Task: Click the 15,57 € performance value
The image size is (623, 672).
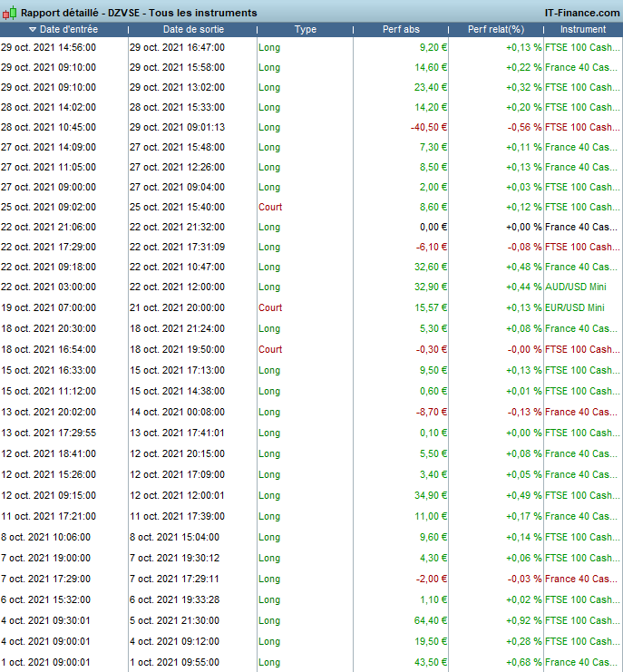Action: point(431,307)
